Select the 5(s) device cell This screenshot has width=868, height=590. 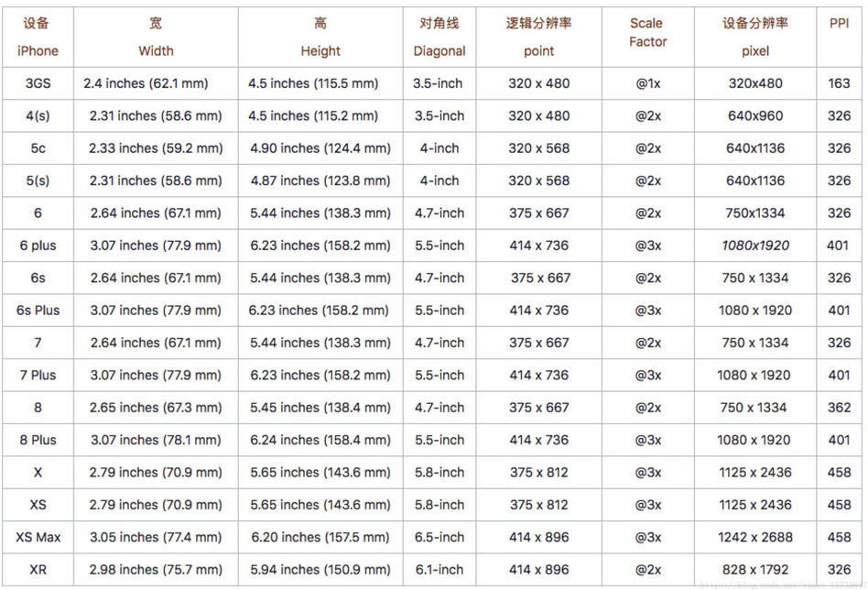(38, 180)
